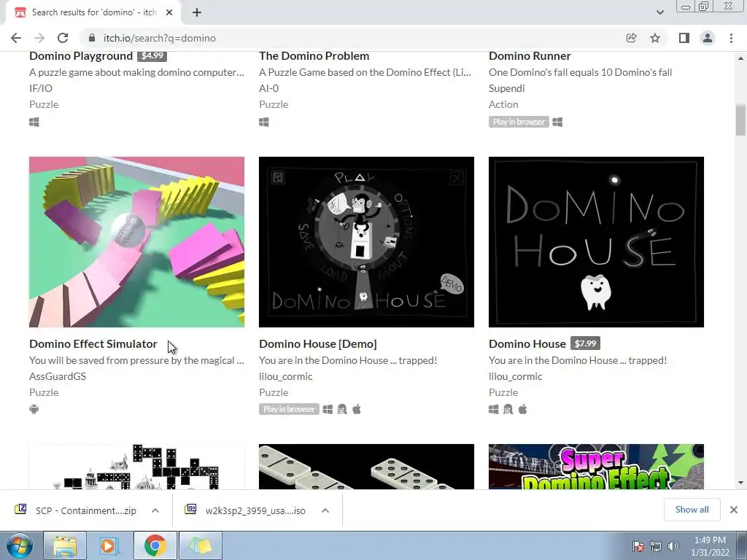This screenshot has width=747, height=560.
Task: Bookmark this page with the star icon
Action: pos(655,38)
